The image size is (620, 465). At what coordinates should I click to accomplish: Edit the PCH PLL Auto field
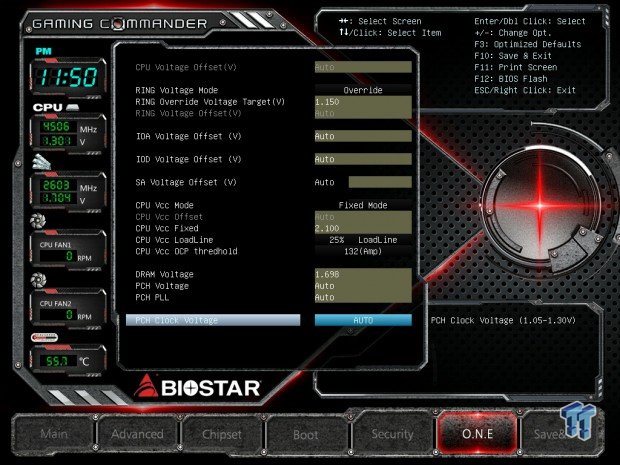(363, 297)
